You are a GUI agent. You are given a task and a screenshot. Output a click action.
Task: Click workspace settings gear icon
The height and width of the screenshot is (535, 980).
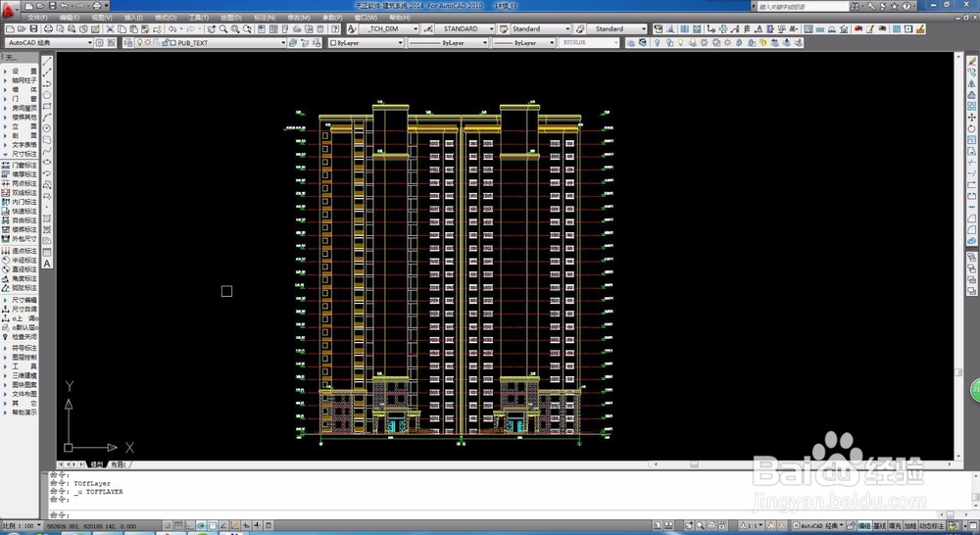coord(99,42)
